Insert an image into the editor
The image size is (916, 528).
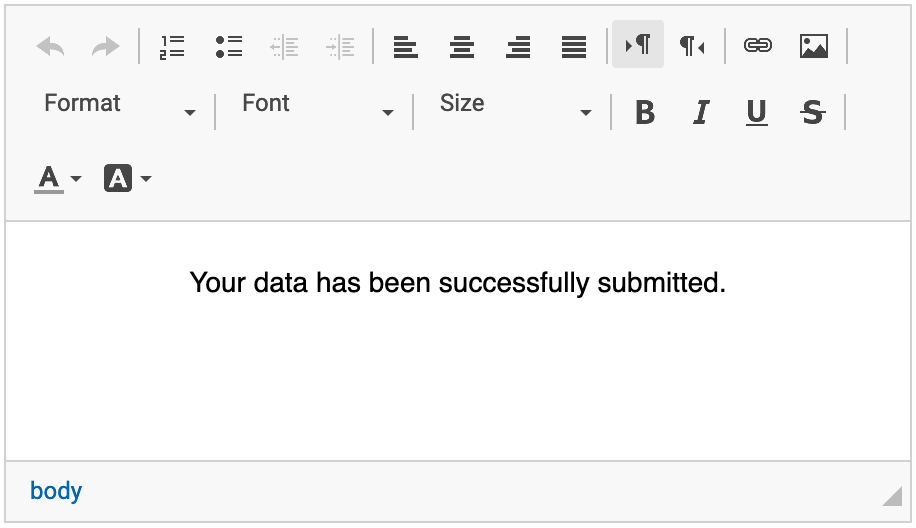[x=814, y=46]
